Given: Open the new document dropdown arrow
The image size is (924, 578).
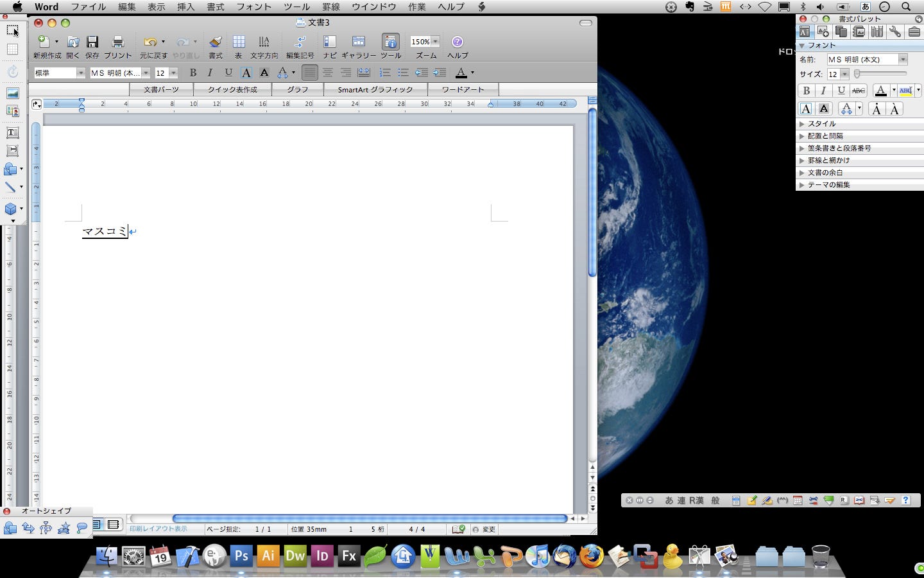Looking at the screenshot, I should click(x=56, y=42).
